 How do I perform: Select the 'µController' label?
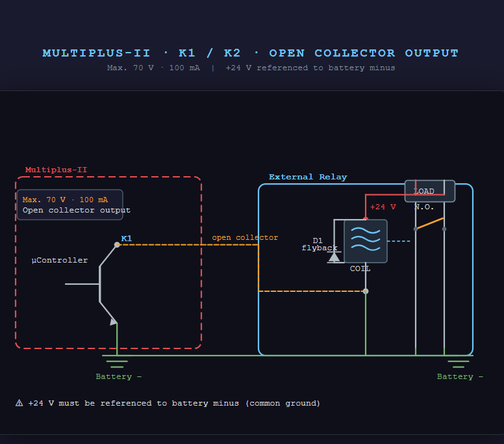tap(60, 260)
